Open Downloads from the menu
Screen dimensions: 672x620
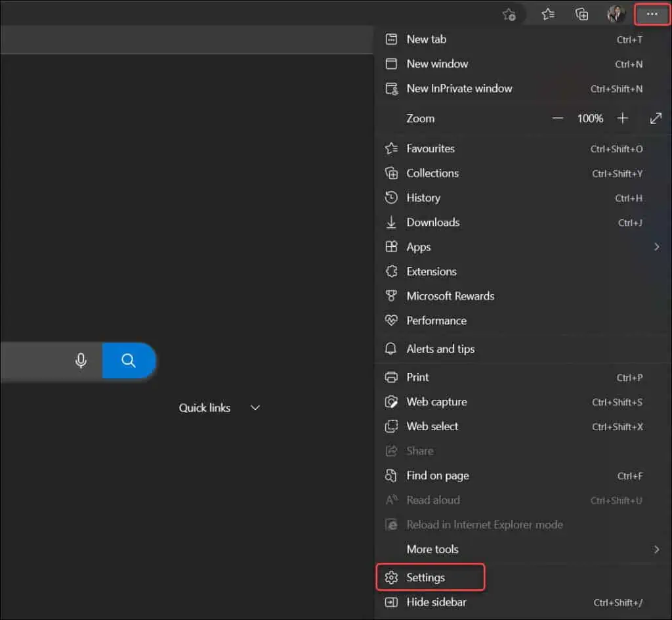tap(523, 222)
